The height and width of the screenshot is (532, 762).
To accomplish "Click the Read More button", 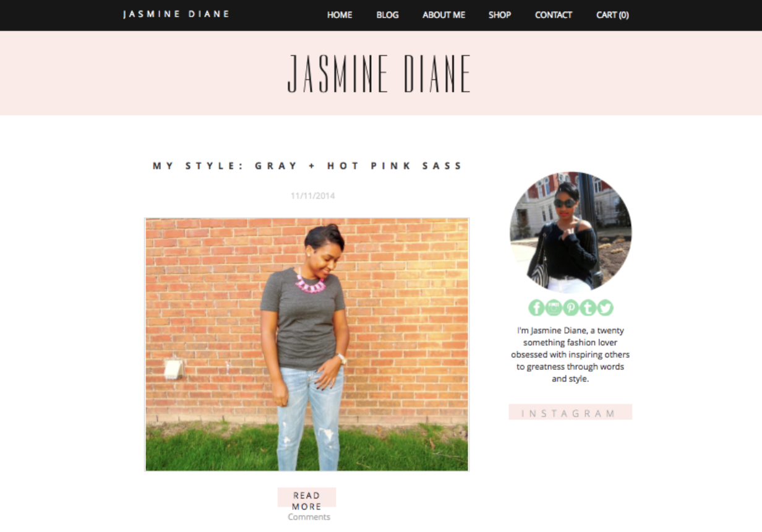I will point(307,500).
